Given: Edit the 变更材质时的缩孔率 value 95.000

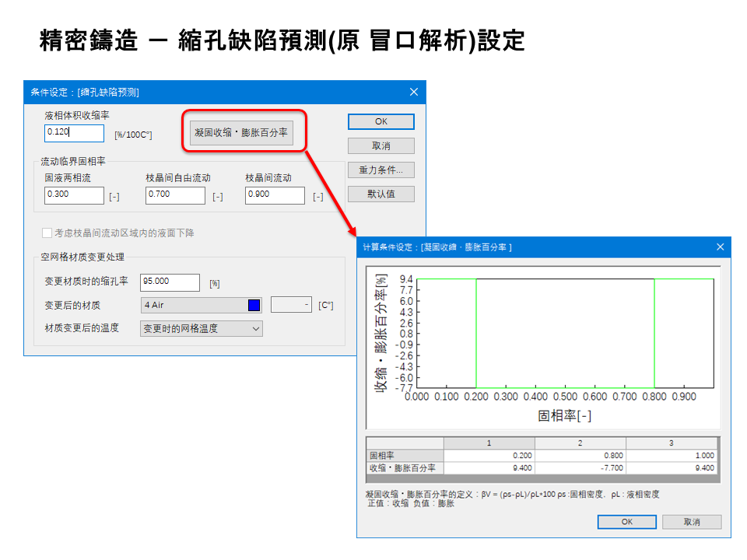Looking at the screenshot, I should point(170,282).
